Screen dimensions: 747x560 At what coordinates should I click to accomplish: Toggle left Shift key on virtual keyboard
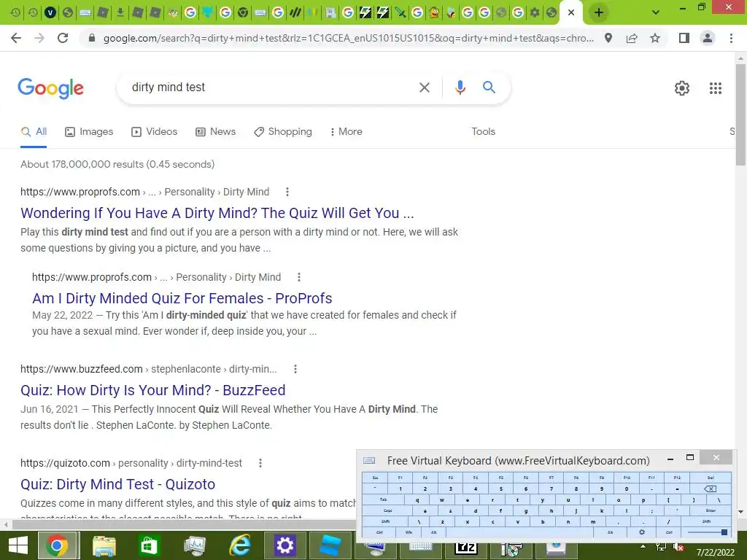coord(385,521)
